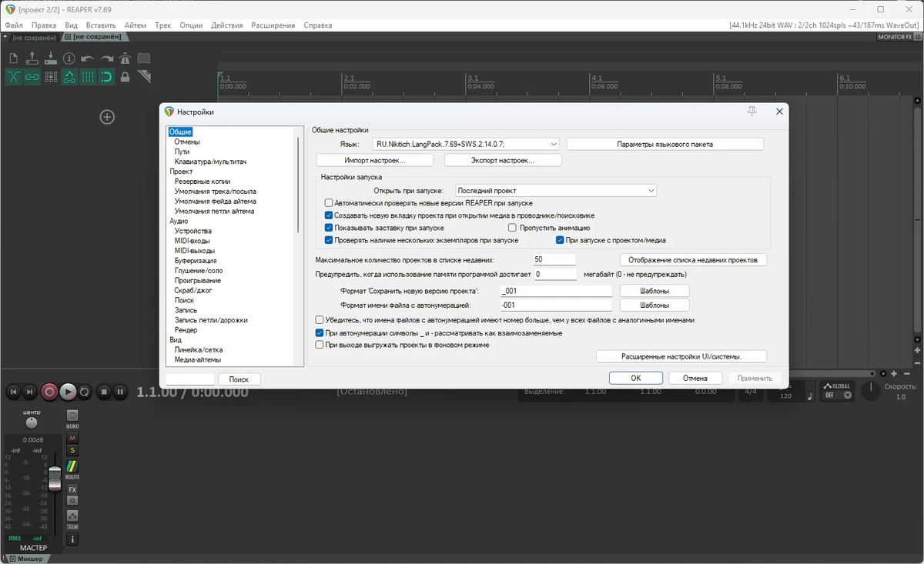Click the Отмена button
Viewport: 924px width, 564px height.
tap(695, 378)
